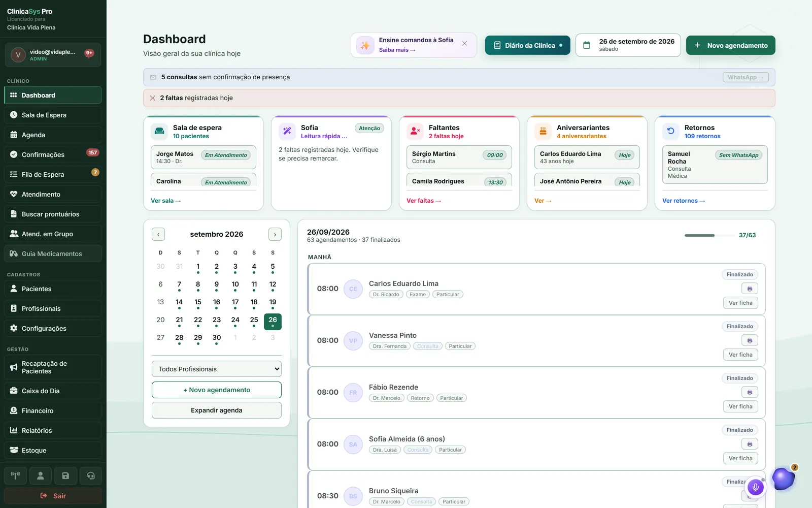
Task: Follow the Saiba mais link
Action: click(x=397, y=50)
